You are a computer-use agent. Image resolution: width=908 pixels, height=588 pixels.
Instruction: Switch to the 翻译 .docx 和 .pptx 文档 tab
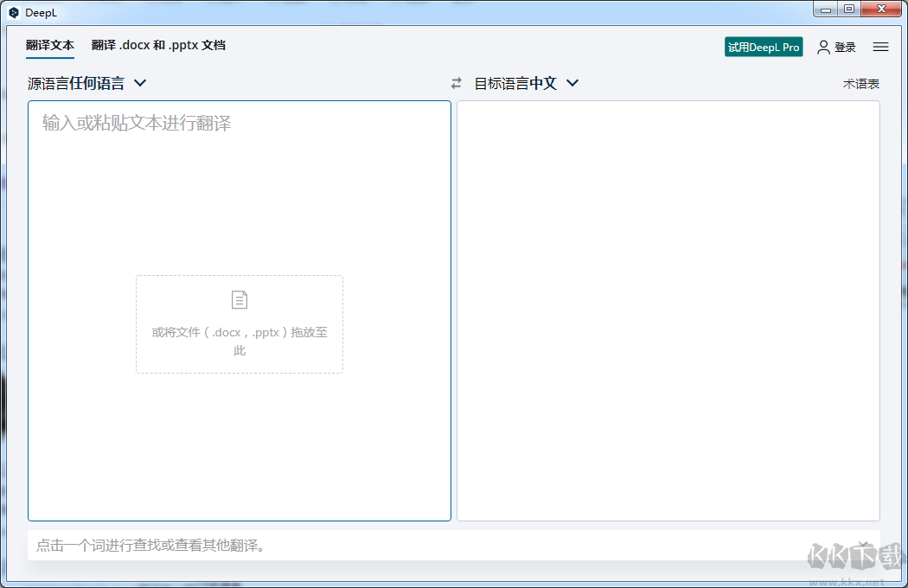pos(158,45)
